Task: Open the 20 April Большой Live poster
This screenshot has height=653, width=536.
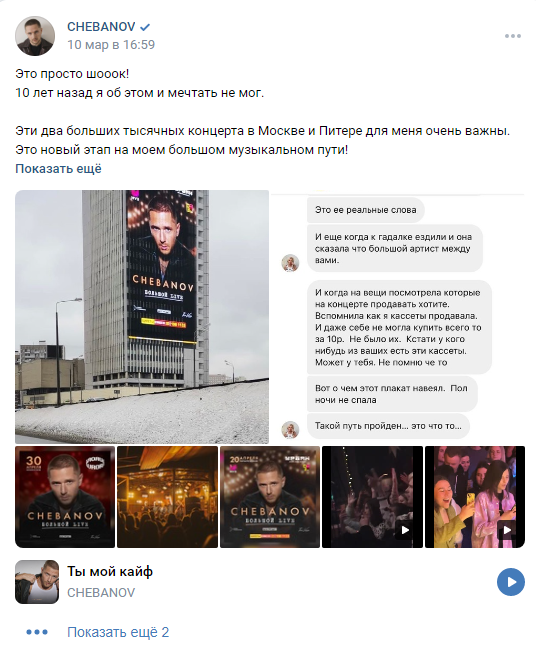Action: (x=270, y=497)
